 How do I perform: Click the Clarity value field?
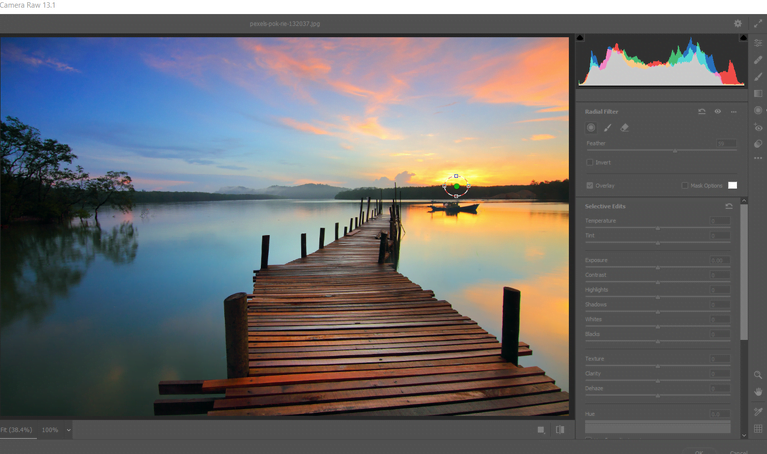click(720, 373)
